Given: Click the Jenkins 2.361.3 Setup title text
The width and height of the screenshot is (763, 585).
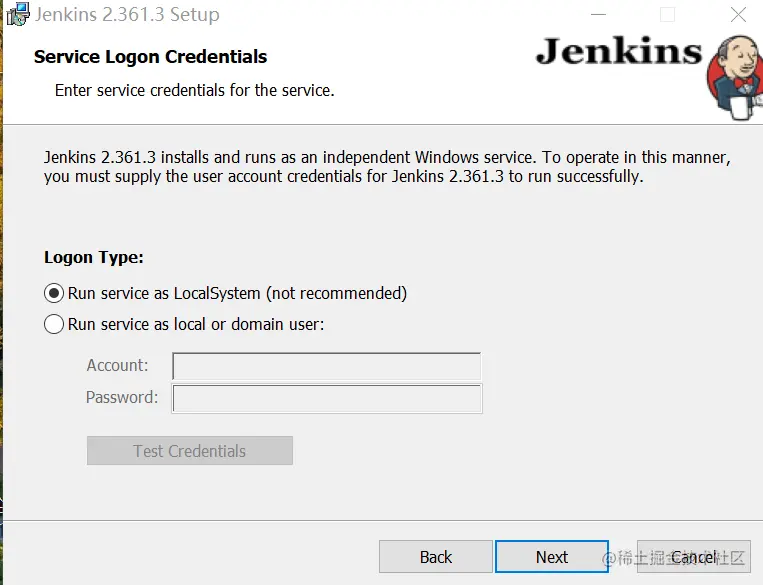Looking at the screenshot, I should [127, 15].
